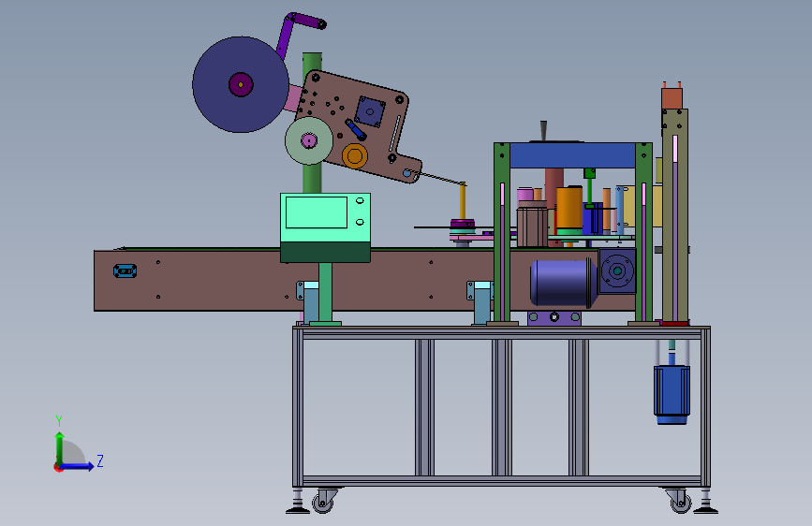
Task: Select the magenta hub of the label reel
Action: click(x=241, y=84)
